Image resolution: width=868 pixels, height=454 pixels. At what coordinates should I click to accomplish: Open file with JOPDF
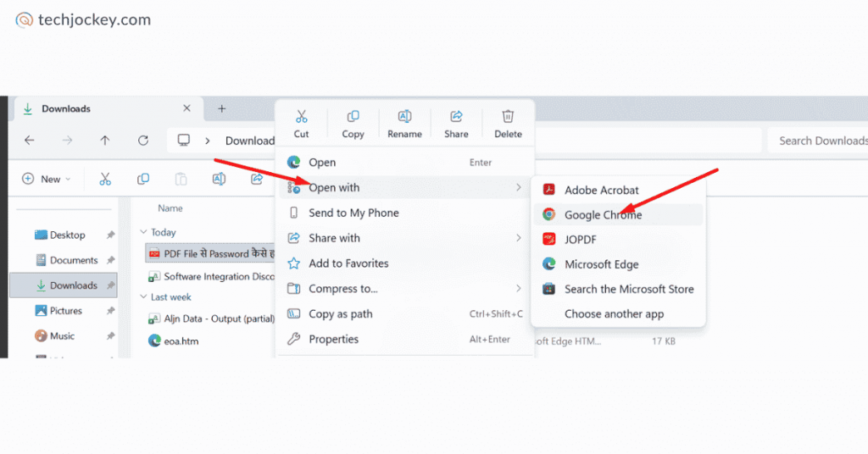click(x=618, y=240)
